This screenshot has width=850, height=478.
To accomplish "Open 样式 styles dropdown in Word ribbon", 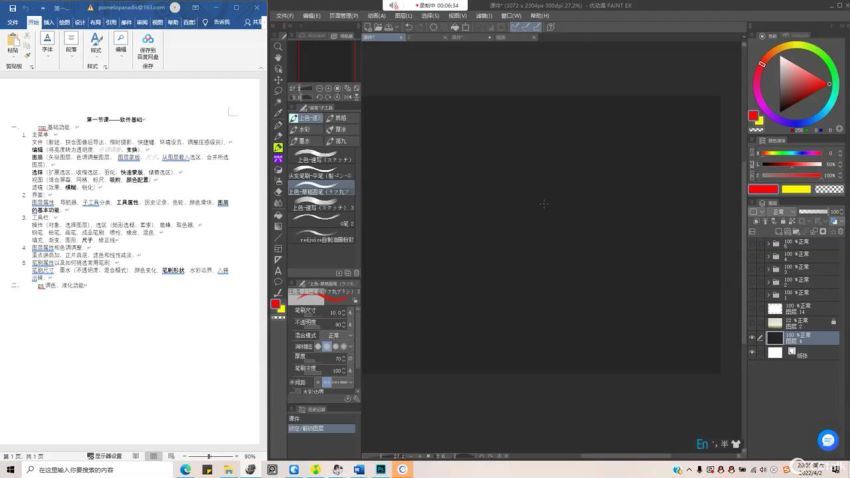I will pyautogui.click(x=96, y=43).
